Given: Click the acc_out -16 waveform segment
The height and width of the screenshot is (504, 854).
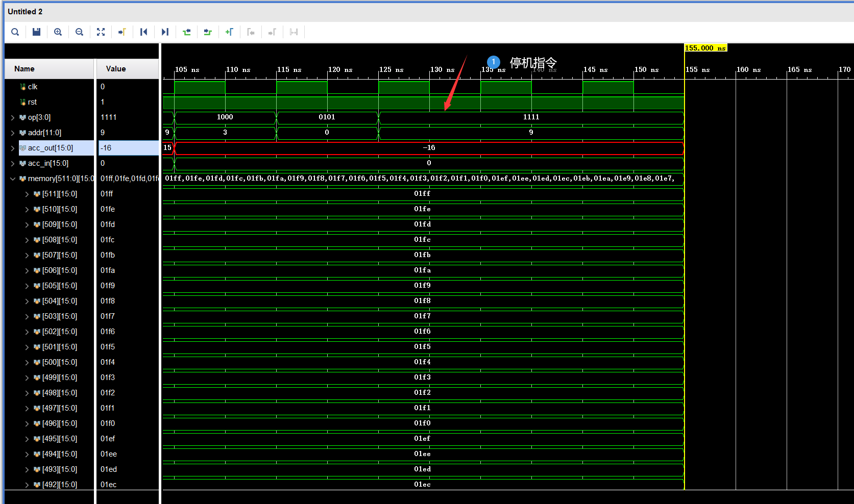Looking at the screenshot, I should click(429, 148).
